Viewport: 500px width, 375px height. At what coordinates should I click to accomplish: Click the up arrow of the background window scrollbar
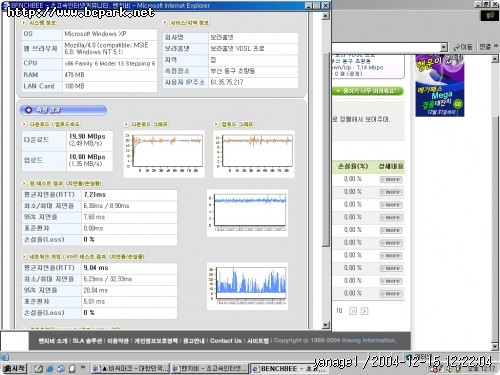click(x=495, y=59)
